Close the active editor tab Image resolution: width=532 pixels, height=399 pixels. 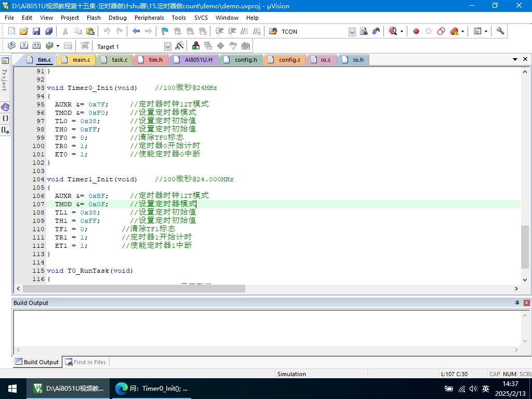(525, 59)
